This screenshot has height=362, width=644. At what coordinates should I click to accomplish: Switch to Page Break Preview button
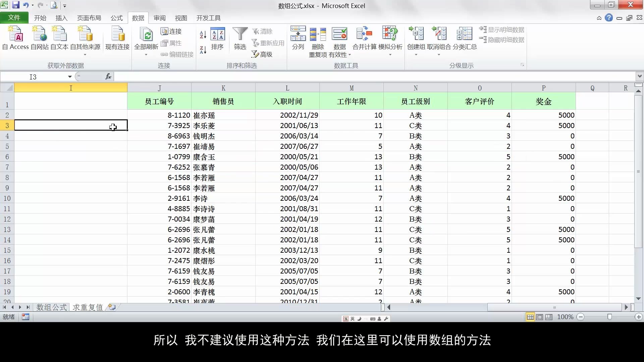pyautogui.click(x=549, y=317)
